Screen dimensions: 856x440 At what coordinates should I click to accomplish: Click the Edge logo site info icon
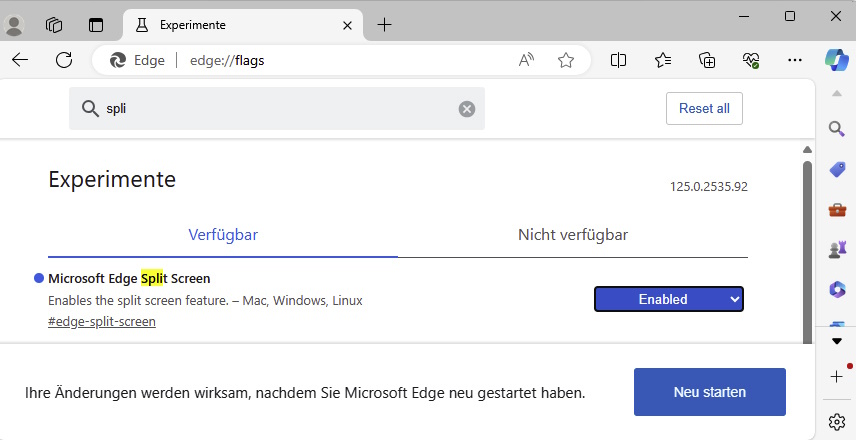pos(118,60)
